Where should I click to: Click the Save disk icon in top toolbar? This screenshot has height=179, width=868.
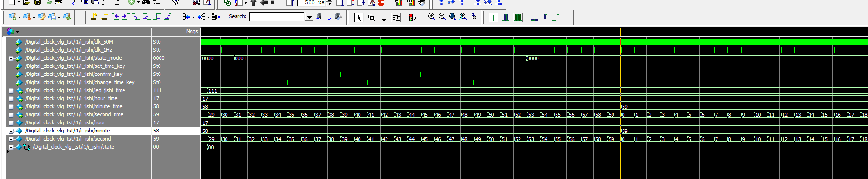coord(37,2)
